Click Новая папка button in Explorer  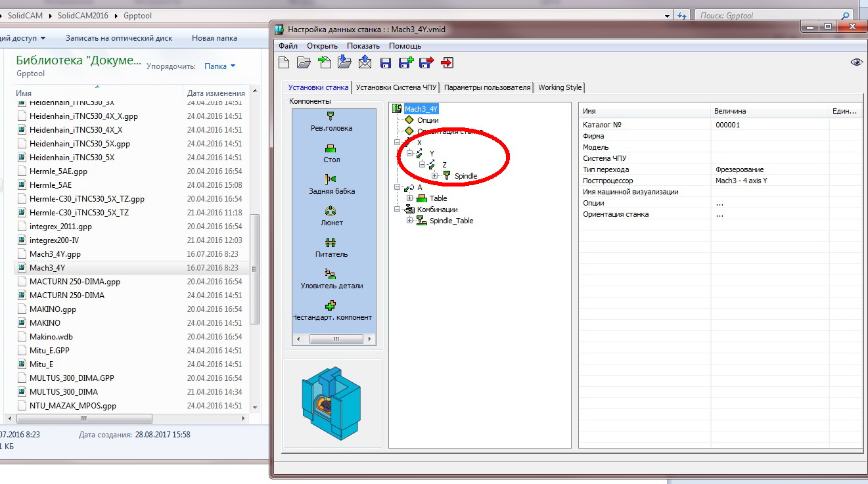coord(215,38)
